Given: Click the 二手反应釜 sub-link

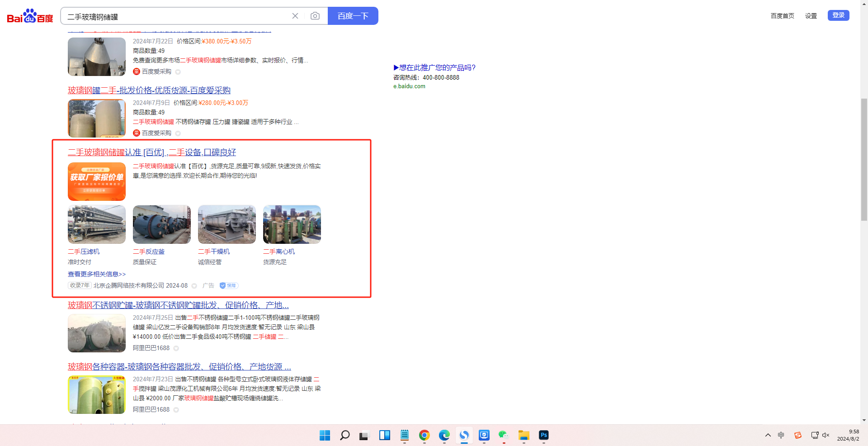Looking at the screenshot, I should [149, 251].
